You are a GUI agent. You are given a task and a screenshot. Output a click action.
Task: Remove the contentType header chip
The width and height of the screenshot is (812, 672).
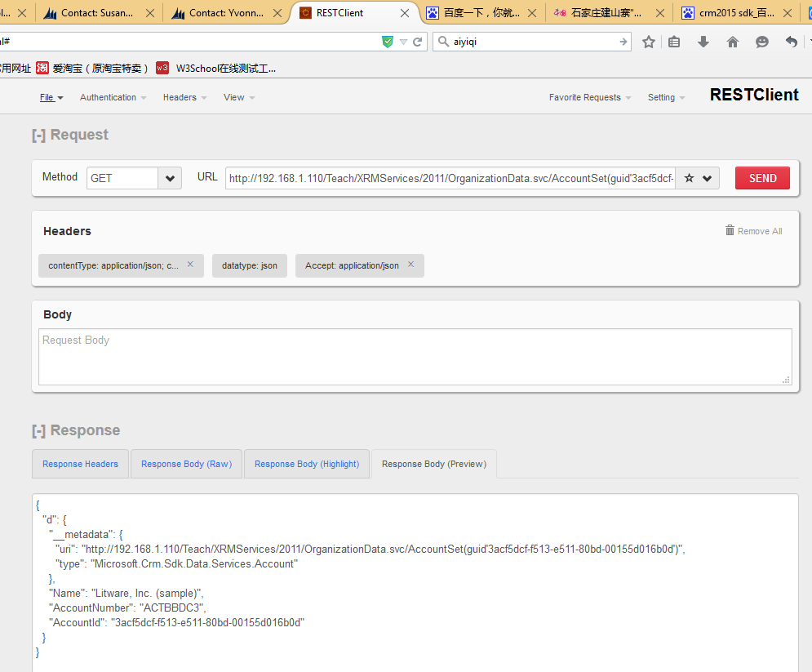point(190,265)
